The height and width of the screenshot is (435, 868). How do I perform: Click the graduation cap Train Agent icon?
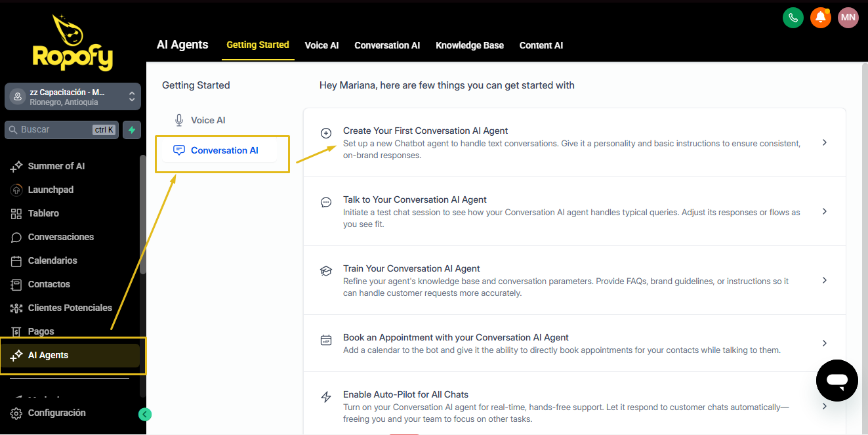326,271
